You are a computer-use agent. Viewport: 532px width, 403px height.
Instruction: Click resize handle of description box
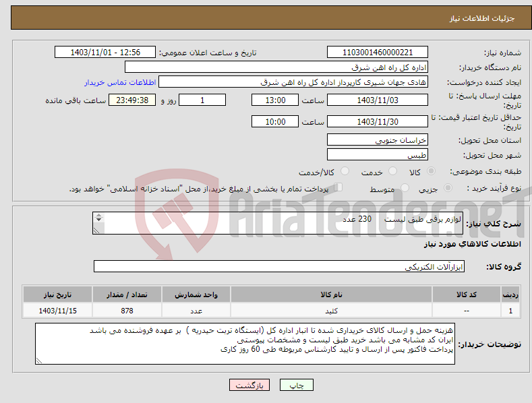[96, 230]
